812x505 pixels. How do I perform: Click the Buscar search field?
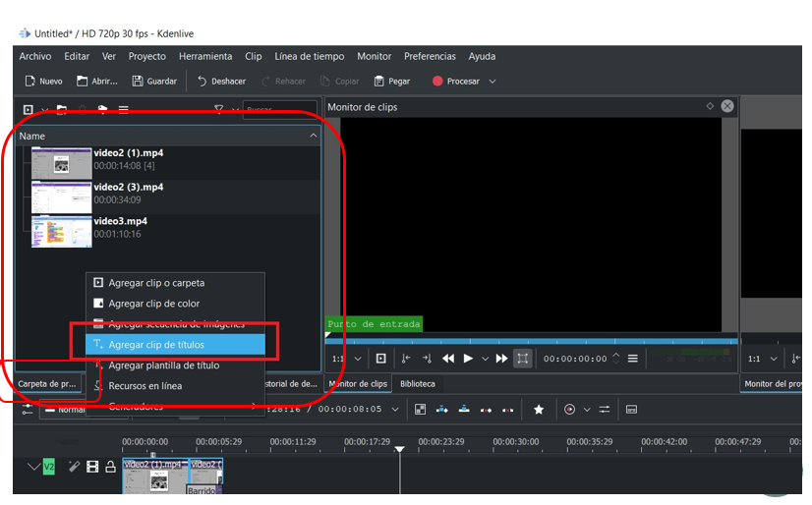[x=279, y=110]
